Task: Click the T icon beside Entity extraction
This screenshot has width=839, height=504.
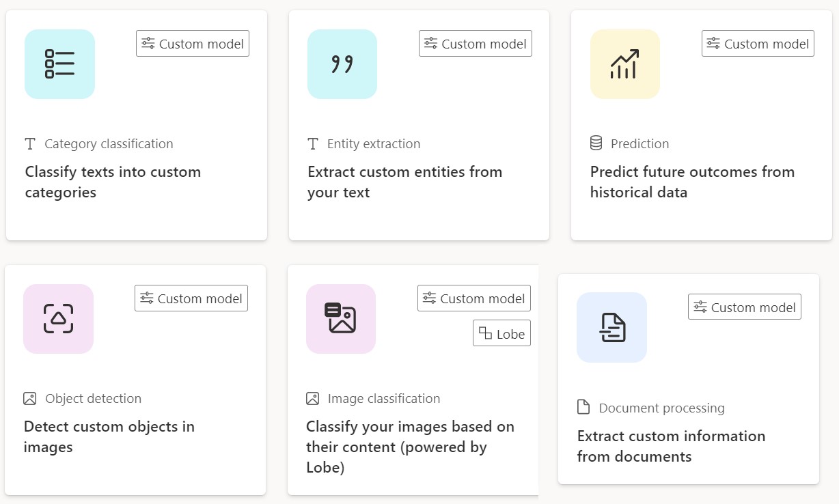Action: click(312, 143)
